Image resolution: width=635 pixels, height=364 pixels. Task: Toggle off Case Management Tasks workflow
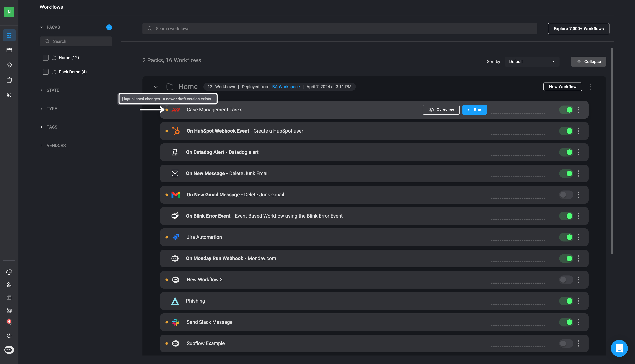[566, 110]
